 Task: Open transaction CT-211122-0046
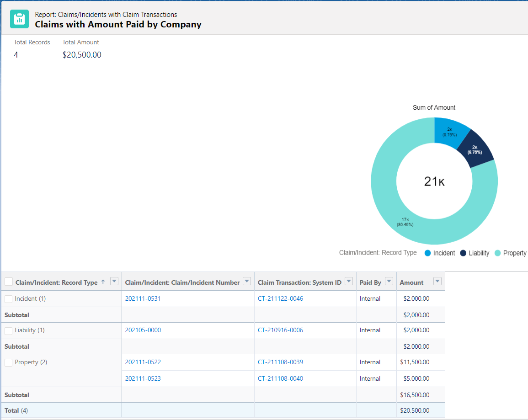[x=280, y=298]
